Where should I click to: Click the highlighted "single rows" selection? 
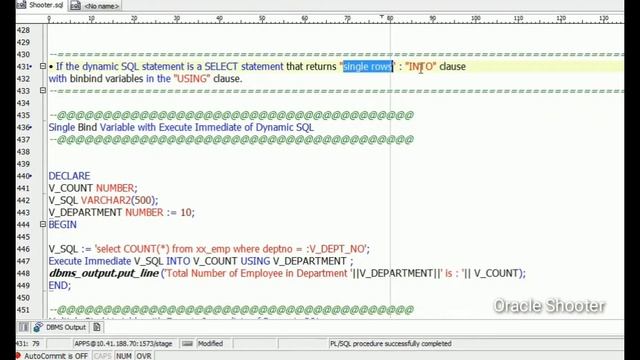[x=367, y=67]
